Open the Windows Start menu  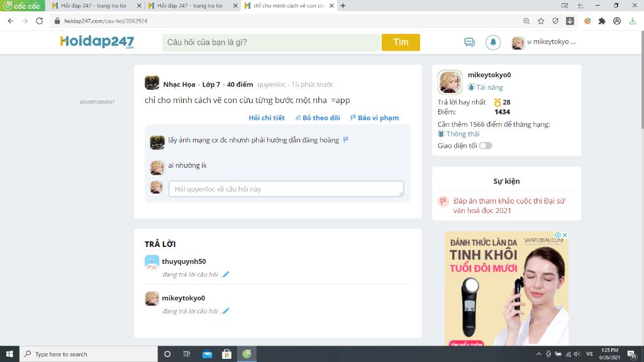coord(9,354)
